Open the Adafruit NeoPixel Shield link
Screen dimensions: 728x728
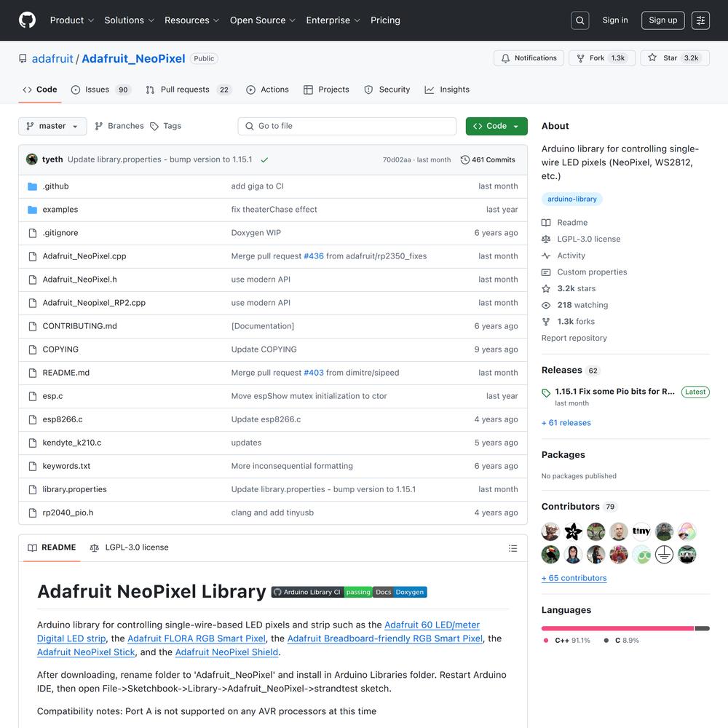click(x=226, y=652)
